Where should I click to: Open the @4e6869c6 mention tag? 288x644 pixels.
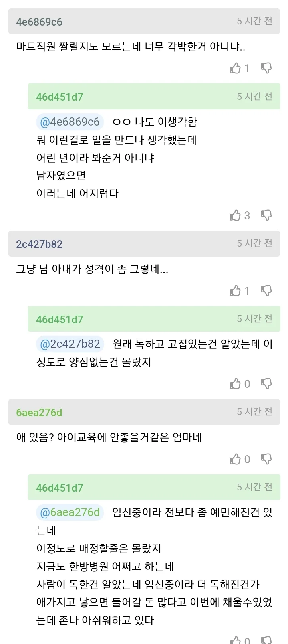coord(70,122)
